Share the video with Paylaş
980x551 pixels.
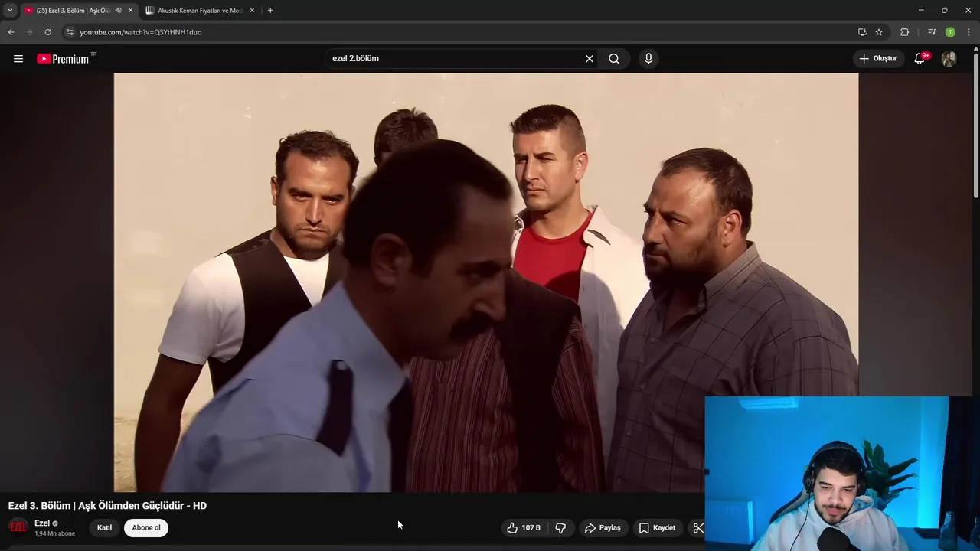tap(603, 527)
